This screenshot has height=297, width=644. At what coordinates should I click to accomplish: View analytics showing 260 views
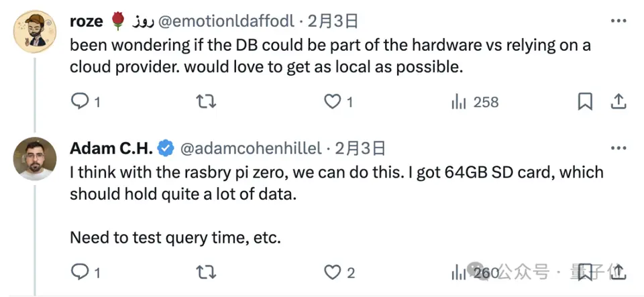(x=475, y=272)
